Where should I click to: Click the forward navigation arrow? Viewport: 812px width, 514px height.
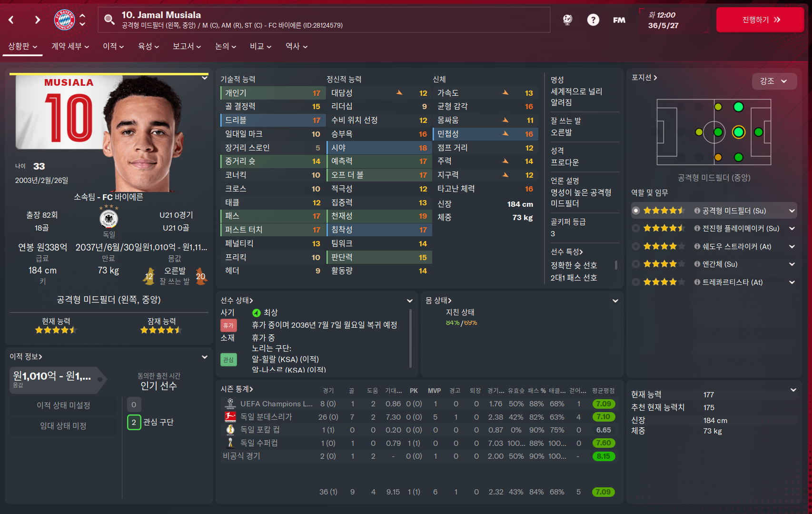[x=38, y=20]
